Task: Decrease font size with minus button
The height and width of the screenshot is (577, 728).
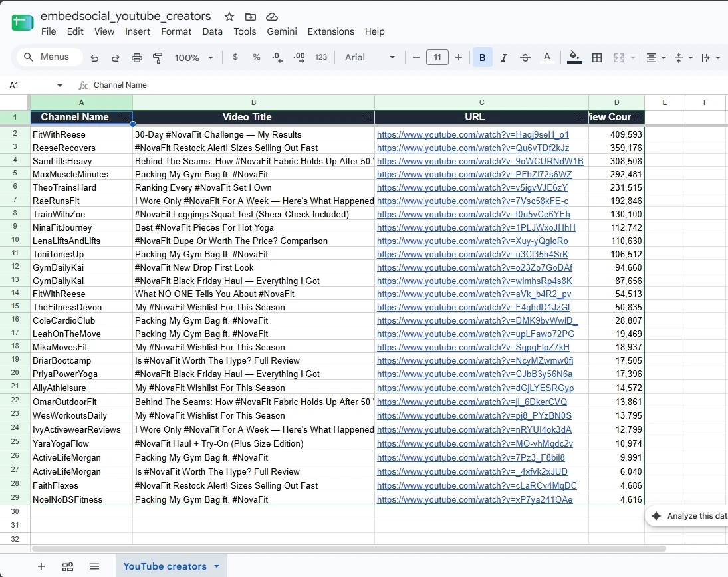Action: (416, 57)
